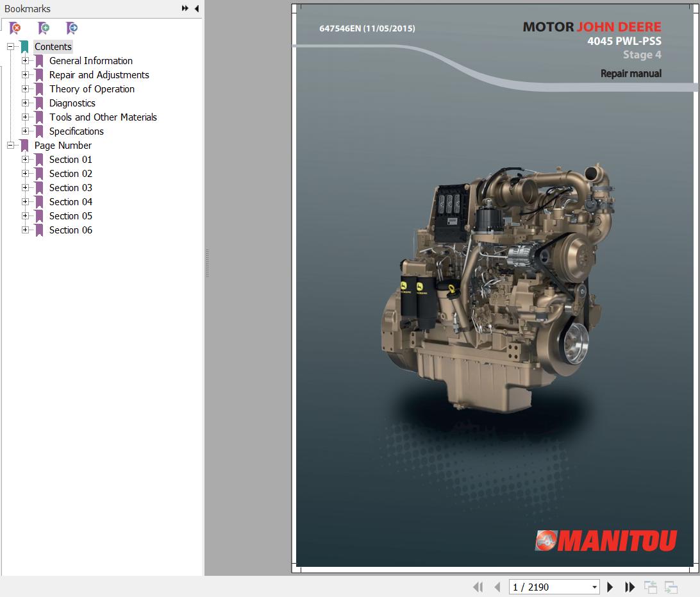This screenshot has width=700, height=597.
Task: Expand the Repair and Adjustments node
Action: tap(25, 74)
